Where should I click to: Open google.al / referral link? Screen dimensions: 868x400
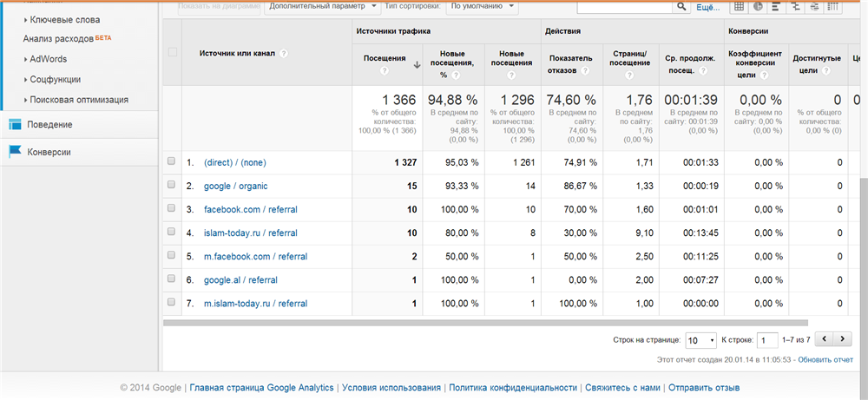(240, 280)
